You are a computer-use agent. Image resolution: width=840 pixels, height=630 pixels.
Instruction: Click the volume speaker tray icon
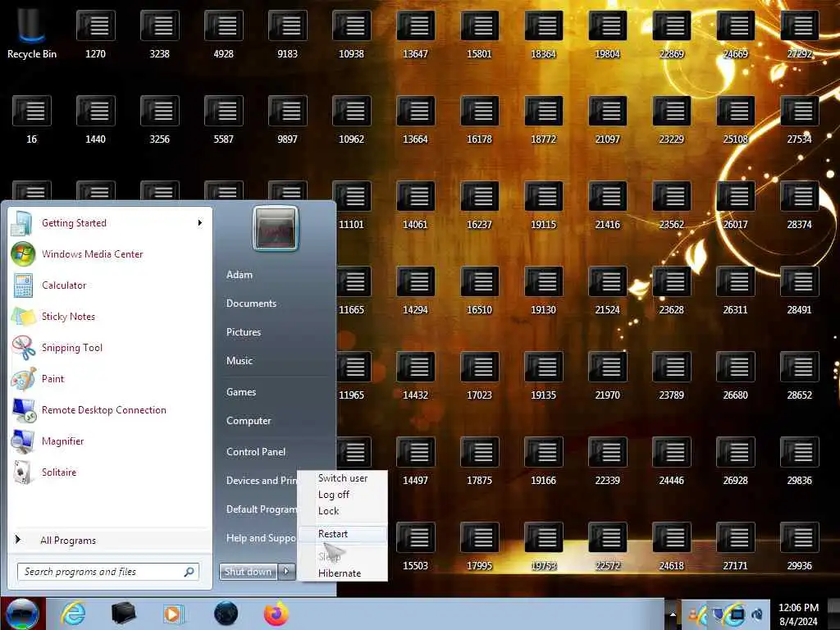(757, 614)
